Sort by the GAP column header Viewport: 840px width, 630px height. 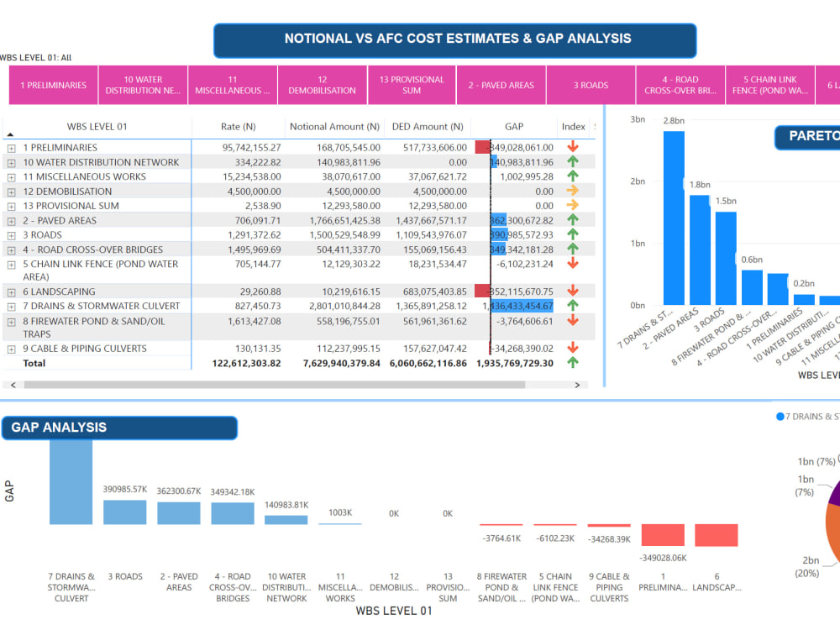514,127
